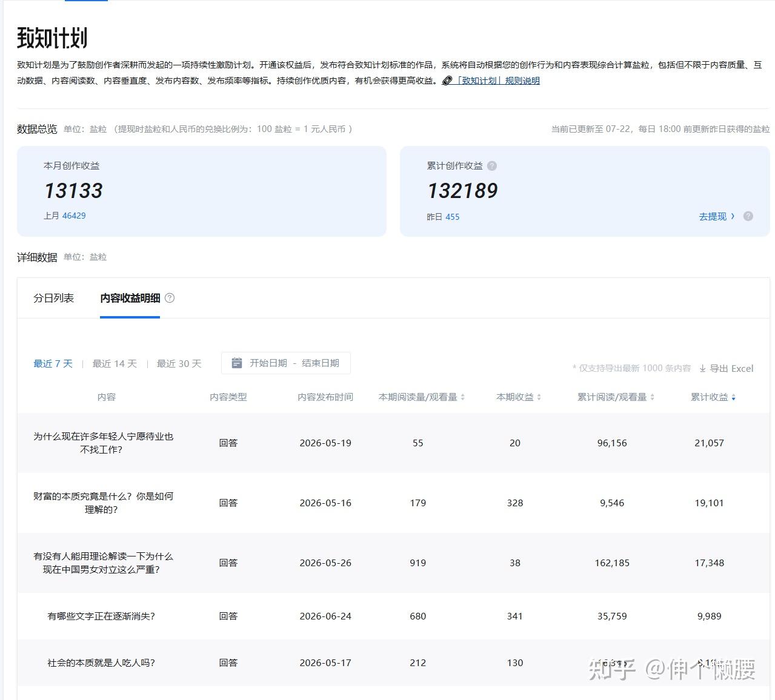Viewport: 775px width, 700px height.
Task: Select 内容收益明细 tab
Action: point(130,298)
